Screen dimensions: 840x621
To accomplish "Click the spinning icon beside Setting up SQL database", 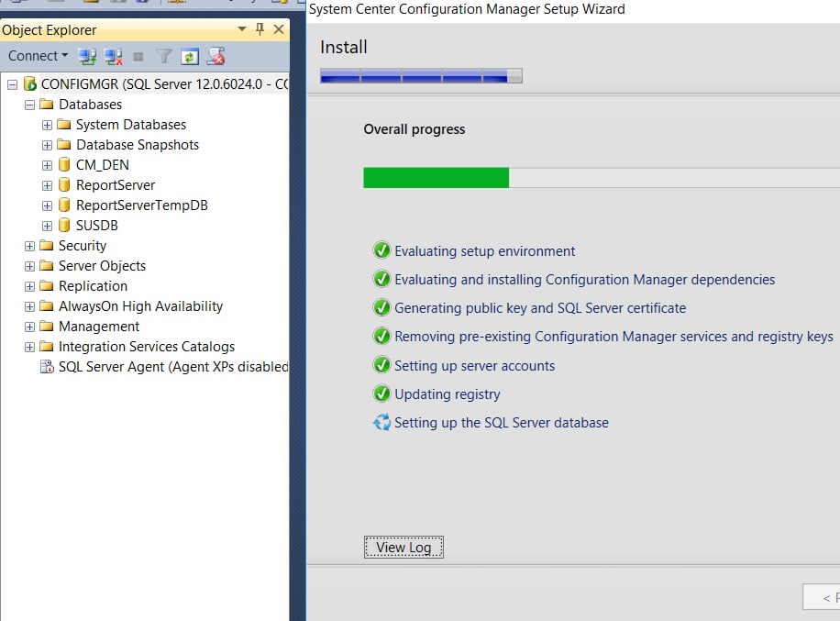I will point(381,422).
